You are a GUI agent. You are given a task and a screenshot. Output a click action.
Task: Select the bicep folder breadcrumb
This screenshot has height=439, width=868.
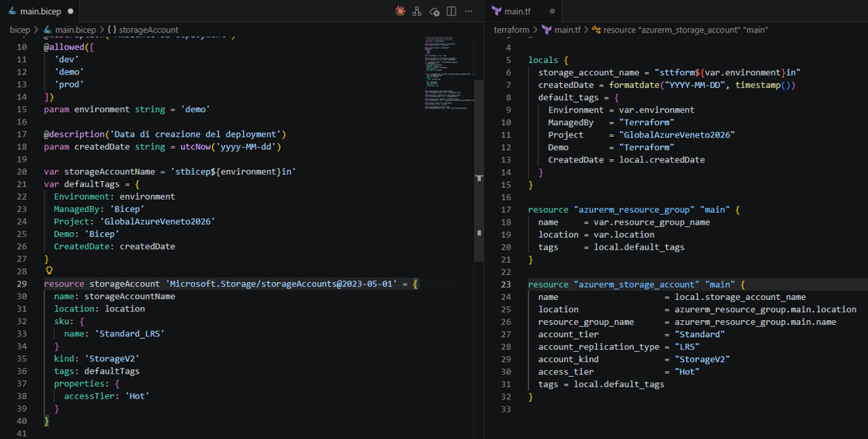[20, 30]
